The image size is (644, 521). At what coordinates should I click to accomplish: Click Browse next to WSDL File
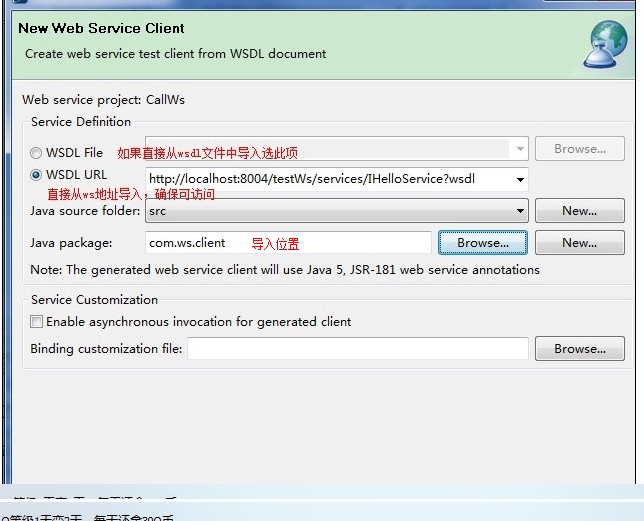click(x=579, y=149)
